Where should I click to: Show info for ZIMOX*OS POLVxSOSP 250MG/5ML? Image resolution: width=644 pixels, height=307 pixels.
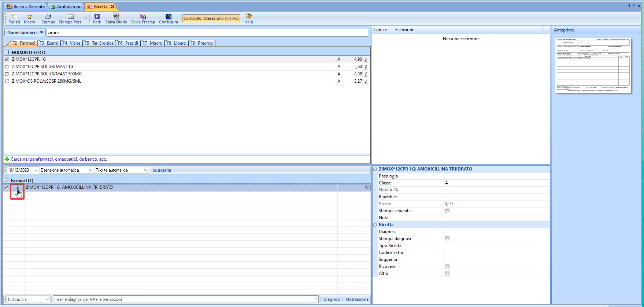[366, 81]
